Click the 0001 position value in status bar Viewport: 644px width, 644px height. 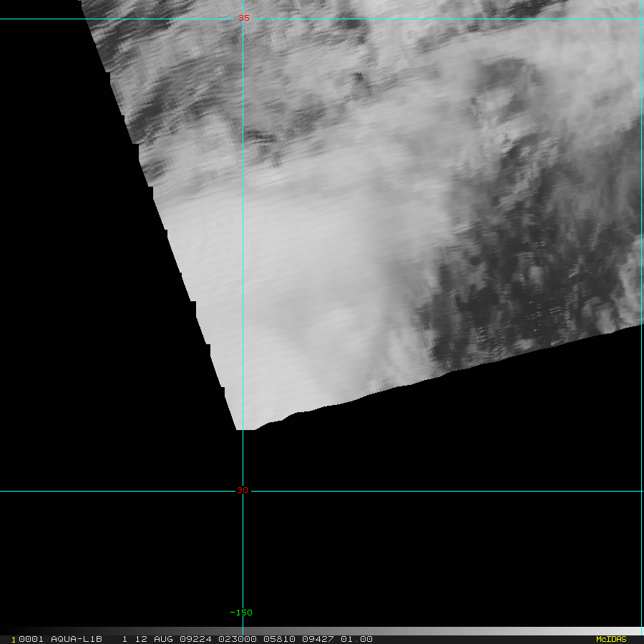click(31, 639)
